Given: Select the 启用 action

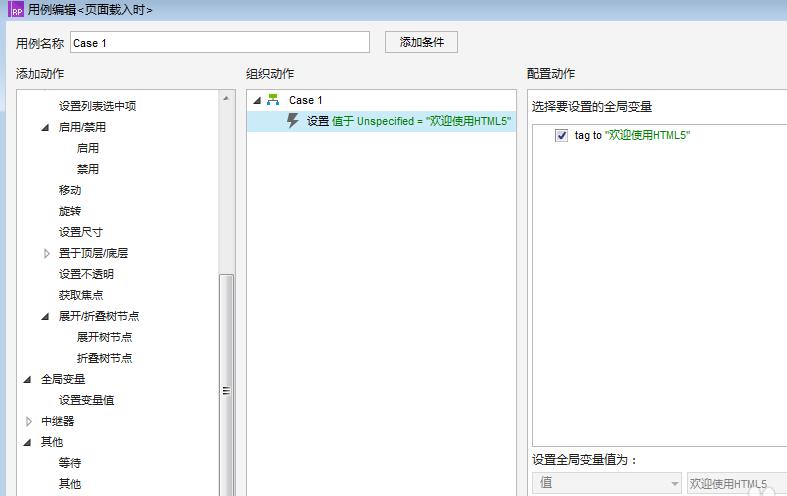Looking at the screenshot, I should [88, 148].
